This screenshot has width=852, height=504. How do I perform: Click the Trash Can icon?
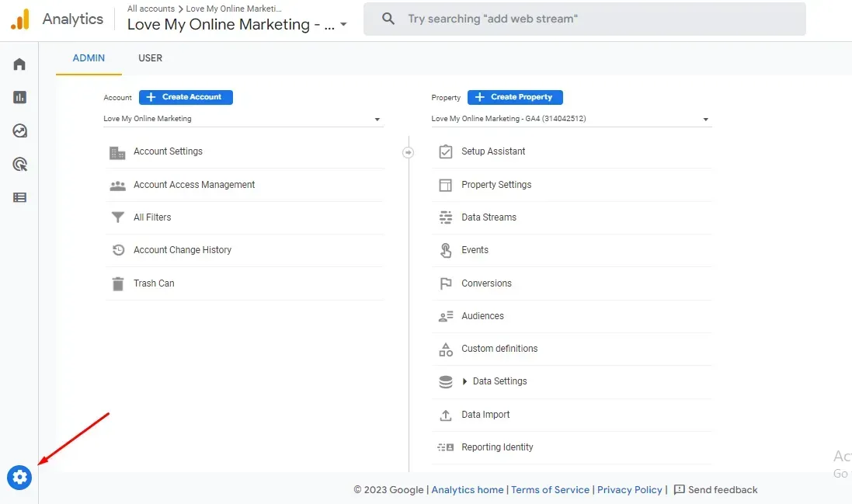[118, 283]
